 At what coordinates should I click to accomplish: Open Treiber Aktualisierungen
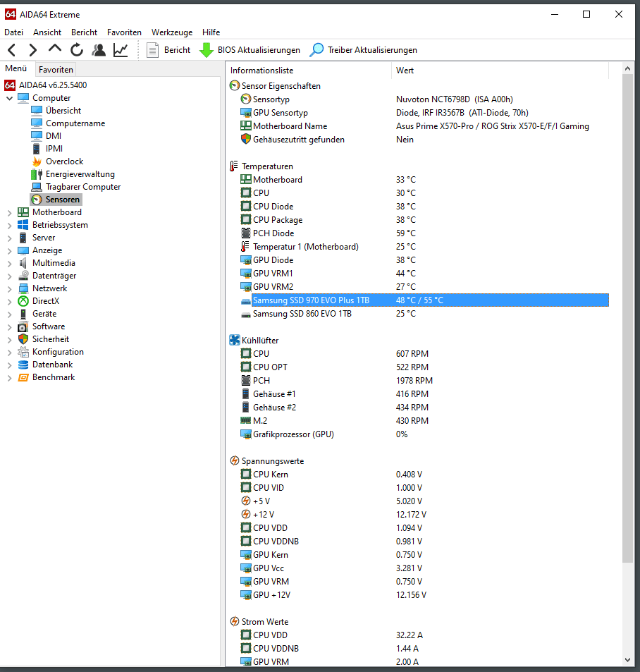coord(363,50)
